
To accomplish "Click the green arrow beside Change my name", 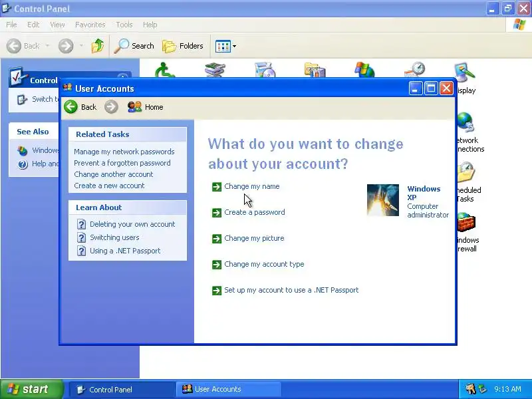I will tap(217, 187).
